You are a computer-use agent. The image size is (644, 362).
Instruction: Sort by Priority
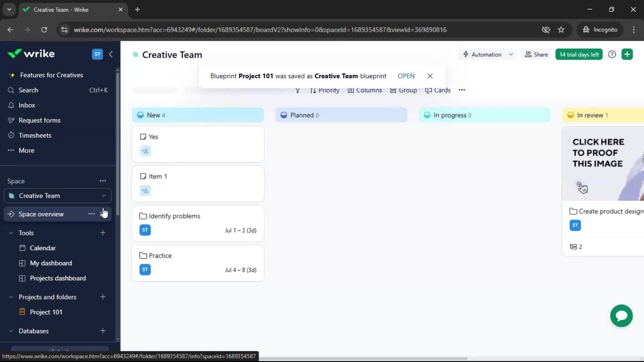tap(325, 90)
